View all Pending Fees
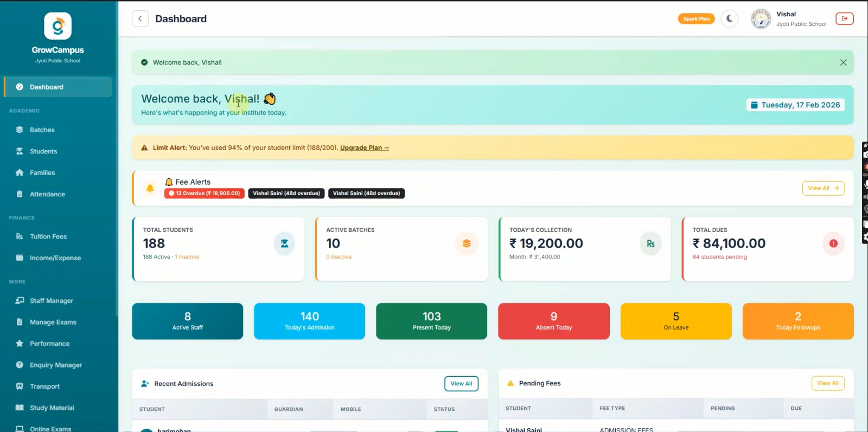The width and height of the screenshot is (868, 432). [827, 383]
